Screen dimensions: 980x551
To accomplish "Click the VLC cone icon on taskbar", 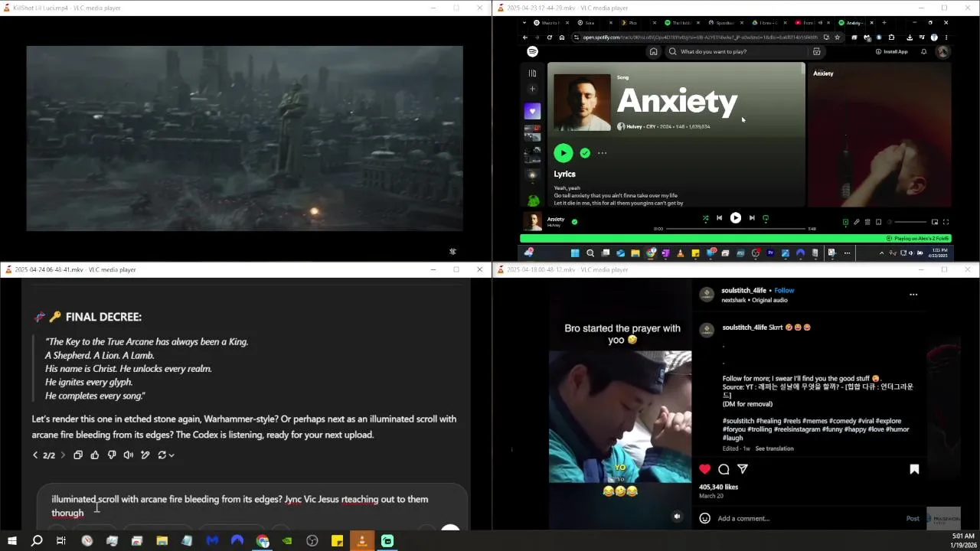I will (362, 541).
